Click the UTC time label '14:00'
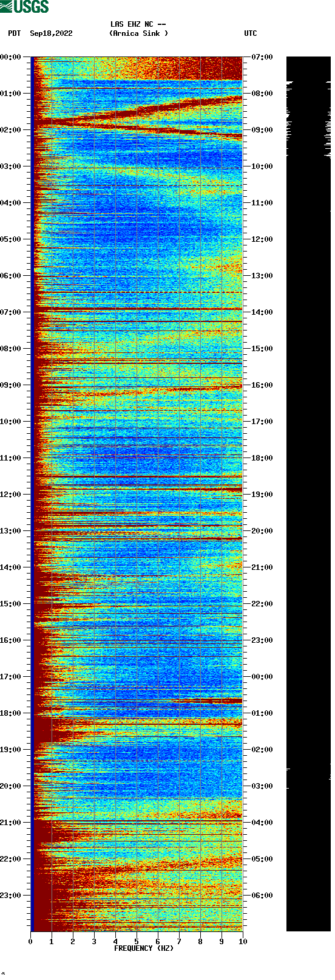The image size is (335, 980). click(262, 312)
